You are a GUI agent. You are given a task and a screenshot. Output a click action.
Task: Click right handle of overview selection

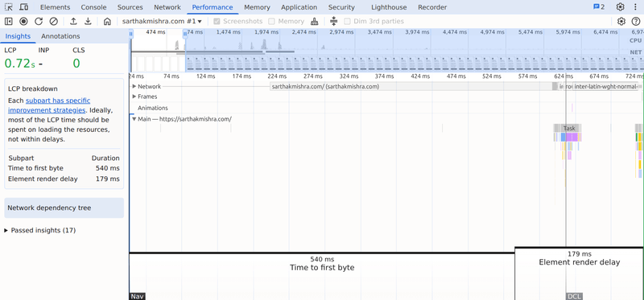pos(185,35)
